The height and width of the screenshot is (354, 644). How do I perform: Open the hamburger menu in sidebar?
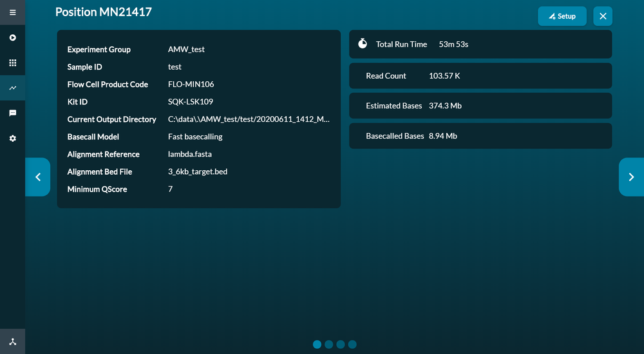13,12
